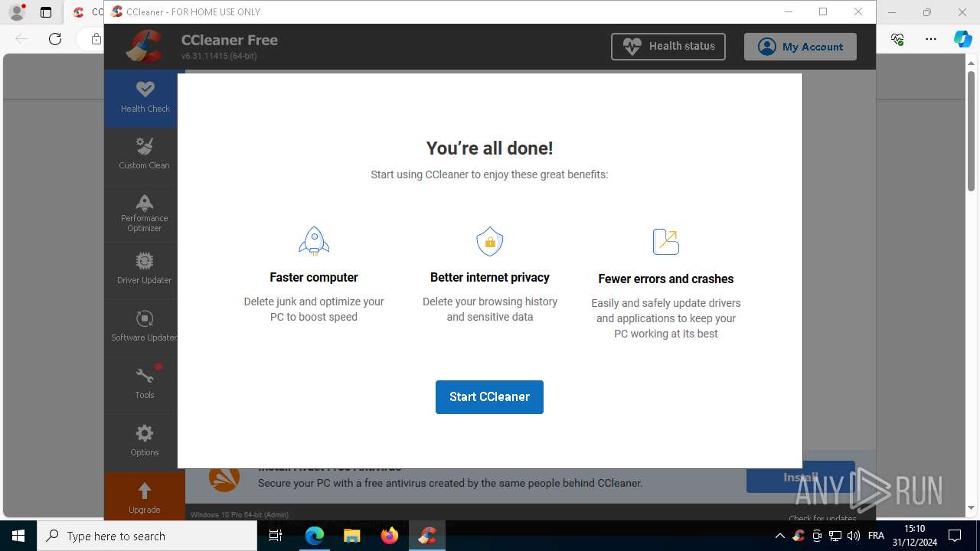The width and height of the screenshot is (980, 551).
Task: Install Avast antivirus from banner
Action: click(801, 478)
